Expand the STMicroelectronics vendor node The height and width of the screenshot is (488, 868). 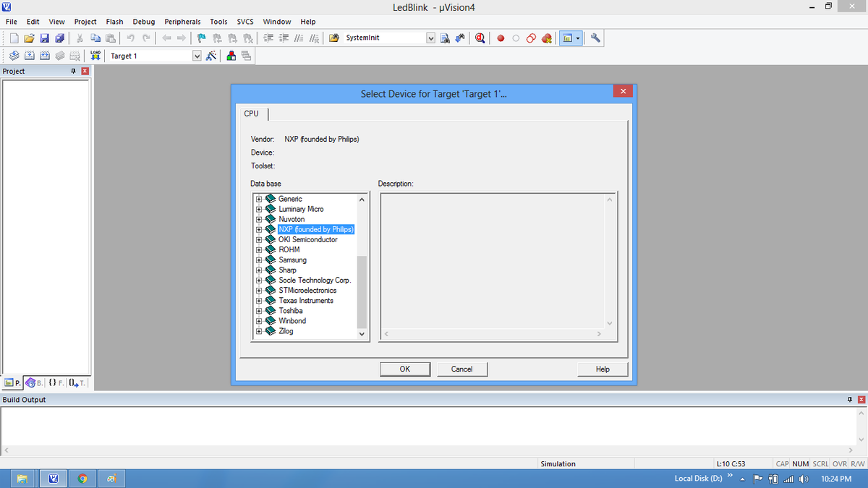point(258,290)
